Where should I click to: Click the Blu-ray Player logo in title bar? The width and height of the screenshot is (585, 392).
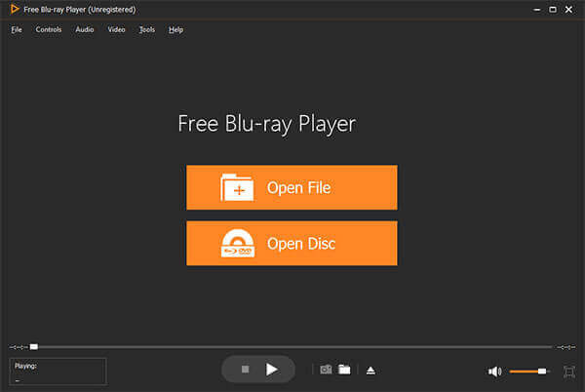coord(13,9)
